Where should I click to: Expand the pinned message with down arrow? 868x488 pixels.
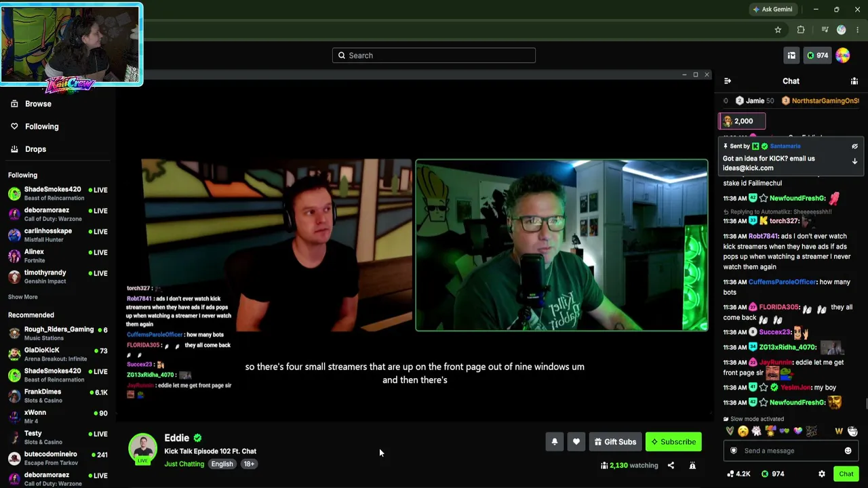[x=854, y=161]
